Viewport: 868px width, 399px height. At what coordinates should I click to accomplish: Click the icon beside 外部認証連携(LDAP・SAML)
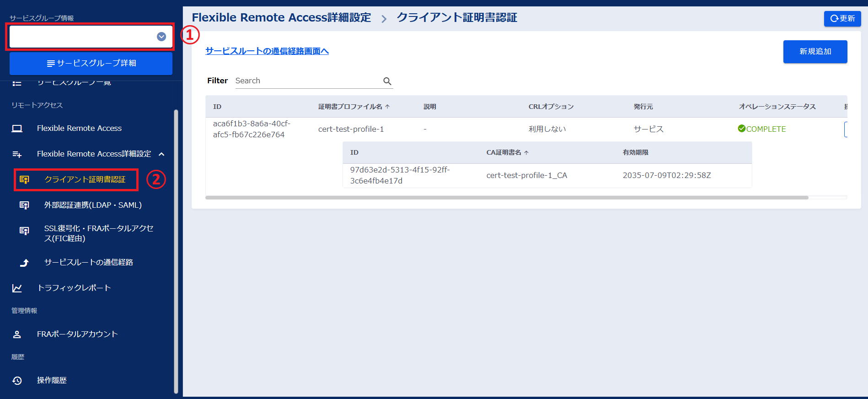(24, 205)
